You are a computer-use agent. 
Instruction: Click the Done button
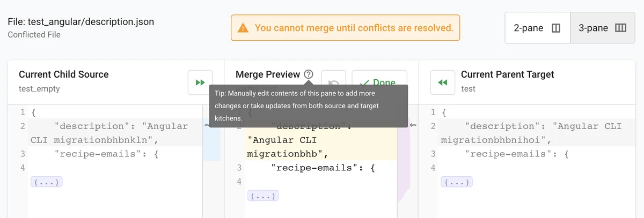(379, 82)
